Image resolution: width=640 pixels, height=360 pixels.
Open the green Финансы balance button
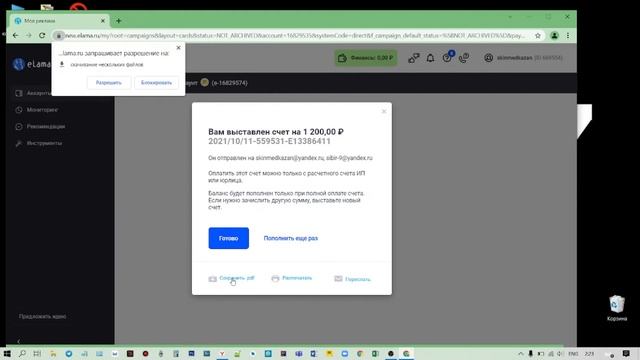point(366,58)
